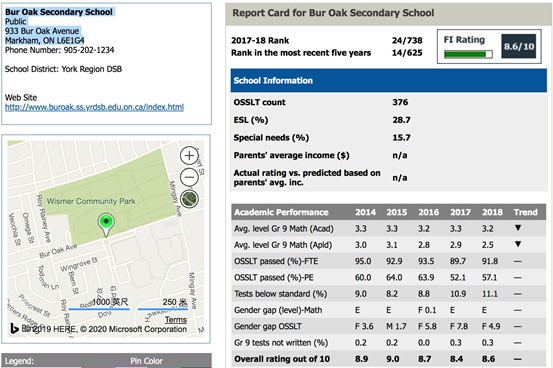Click the Gr 9 Math (Apld) downward trend arrow
This screenshot has height=368, width=553.
[518, 244]
